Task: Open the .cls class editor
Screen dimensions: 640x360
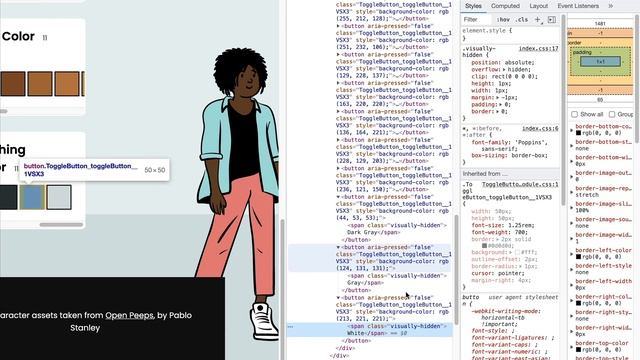Action: (x=522, y=20)
